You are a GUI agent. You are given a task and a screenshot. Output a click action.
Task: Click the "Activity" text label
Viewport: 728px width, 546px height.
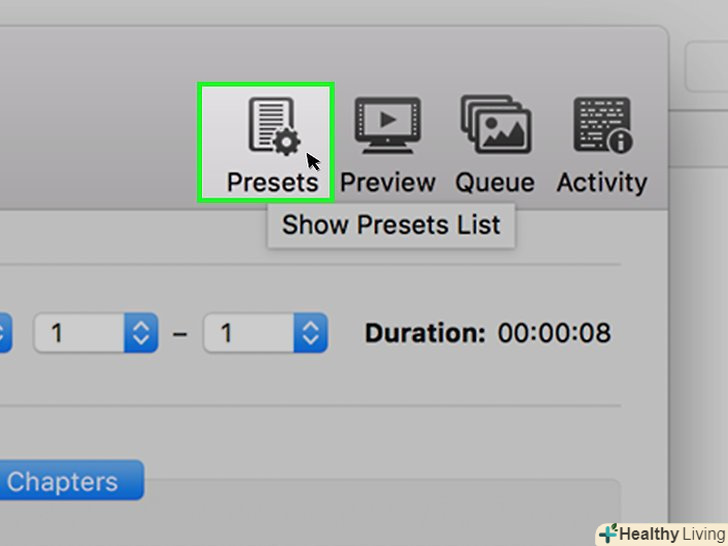[x=602, y=183]
